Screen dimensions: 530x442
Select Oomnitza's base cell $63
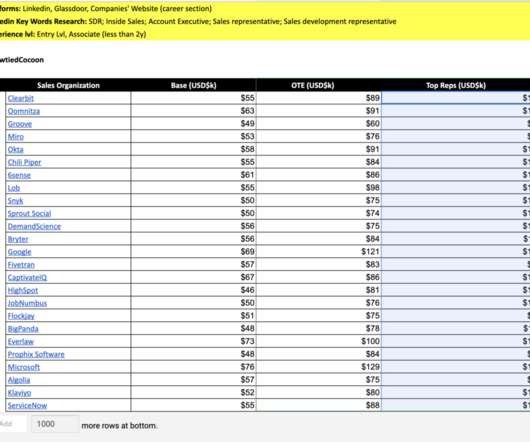(x=193, y=111)
